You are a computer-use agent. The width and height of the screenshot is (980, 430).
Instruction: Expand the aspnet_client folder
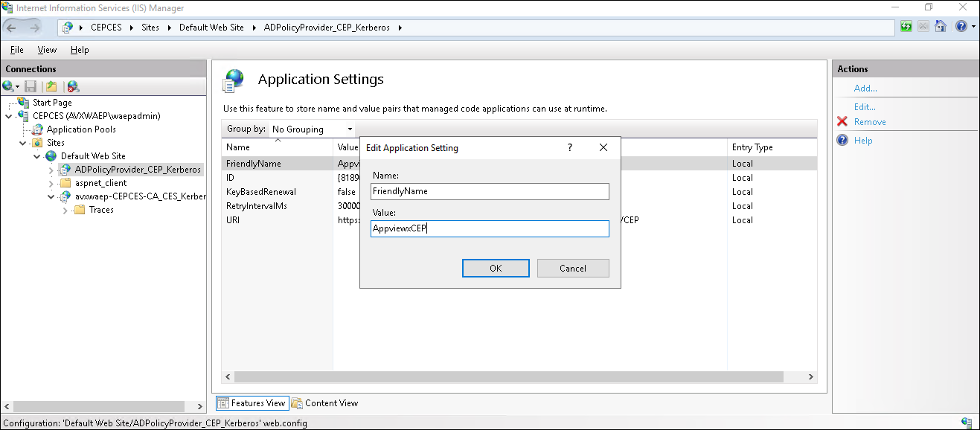[51, 183]
